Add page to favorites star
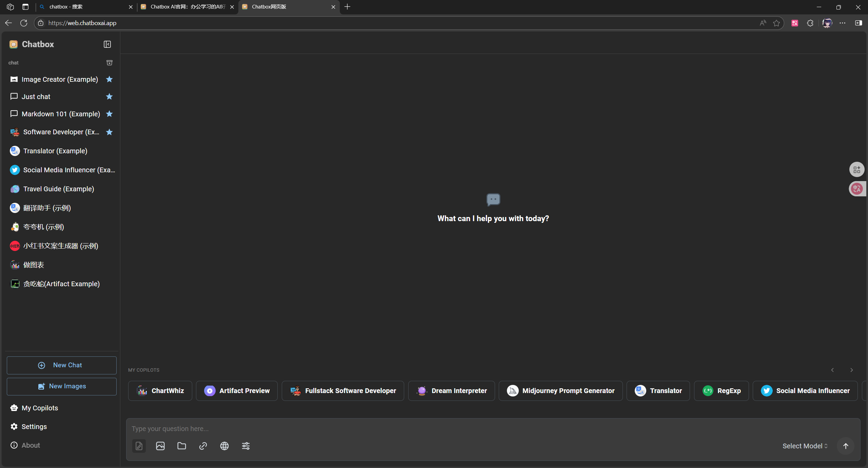The image size is (868, 468). click(x=776, y=23)
